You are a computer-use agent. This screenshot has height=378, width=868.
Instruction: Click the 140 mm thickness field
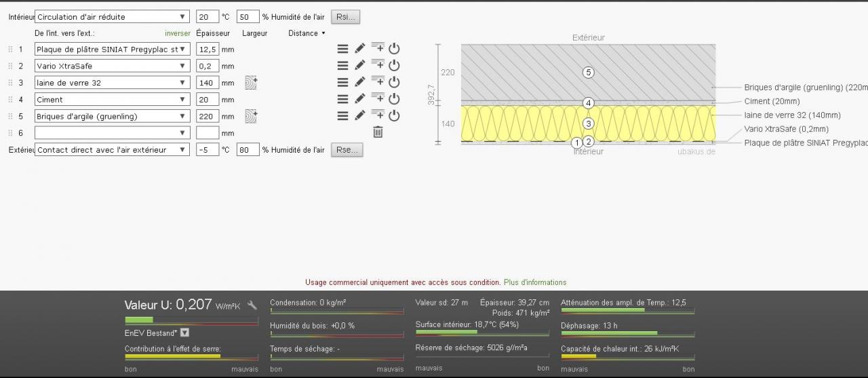coord(208,83)
